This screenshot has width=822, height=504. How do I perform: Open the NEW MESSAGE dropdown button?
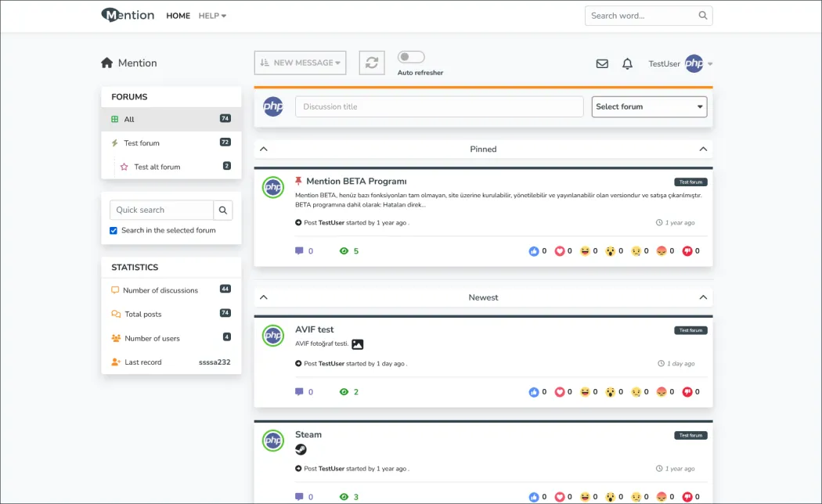[x=301, y=63]
